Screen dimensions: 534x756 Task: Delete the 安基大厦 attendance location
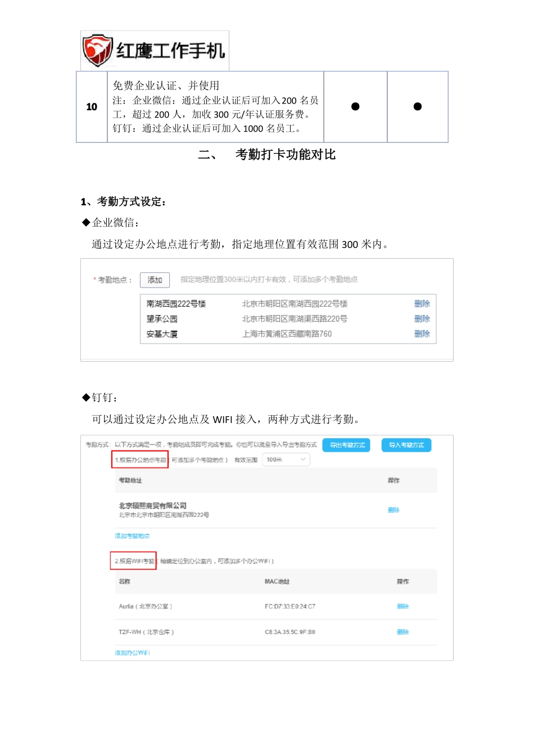(422, 334)
